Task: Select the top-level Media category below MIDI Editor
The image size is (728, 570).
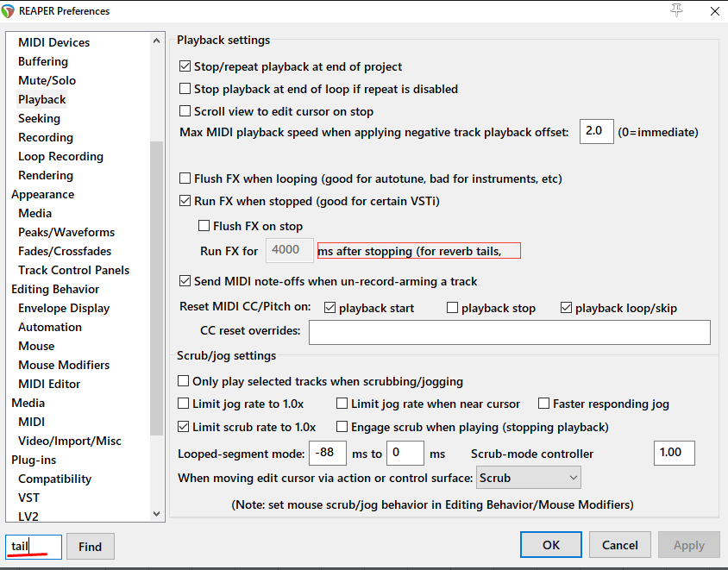Action: (x=28, y=403)
